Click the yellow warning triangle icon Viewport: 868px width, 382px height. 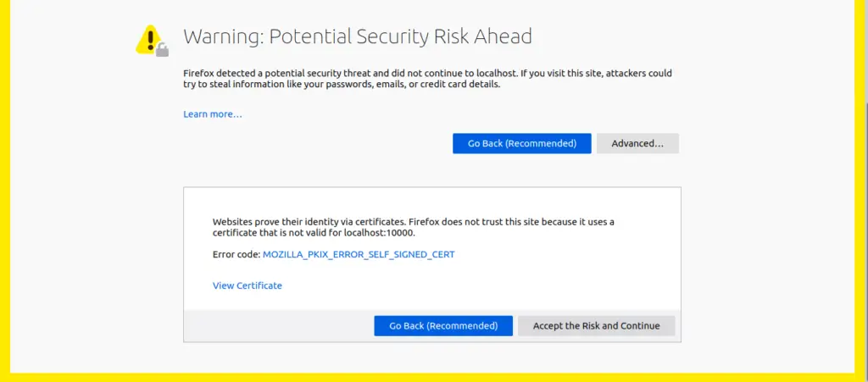149,39
